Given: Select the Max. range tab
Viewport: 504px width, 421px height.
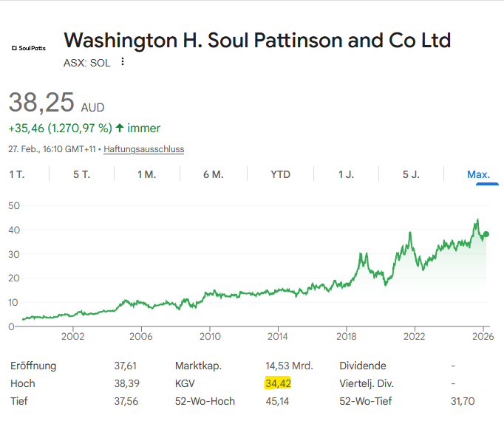Looking at the screenshot, I should tap(478, 174).
